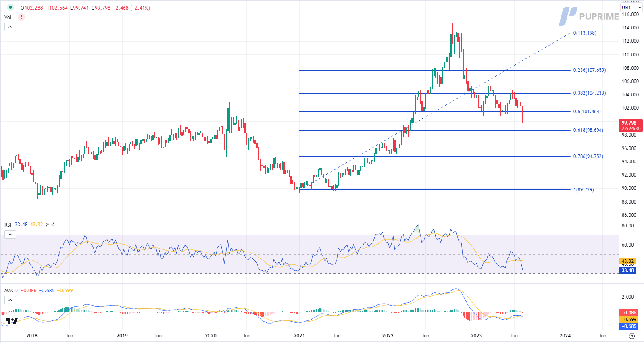
Task: Open the USD currency dropdown
Action: coord(631,7)
